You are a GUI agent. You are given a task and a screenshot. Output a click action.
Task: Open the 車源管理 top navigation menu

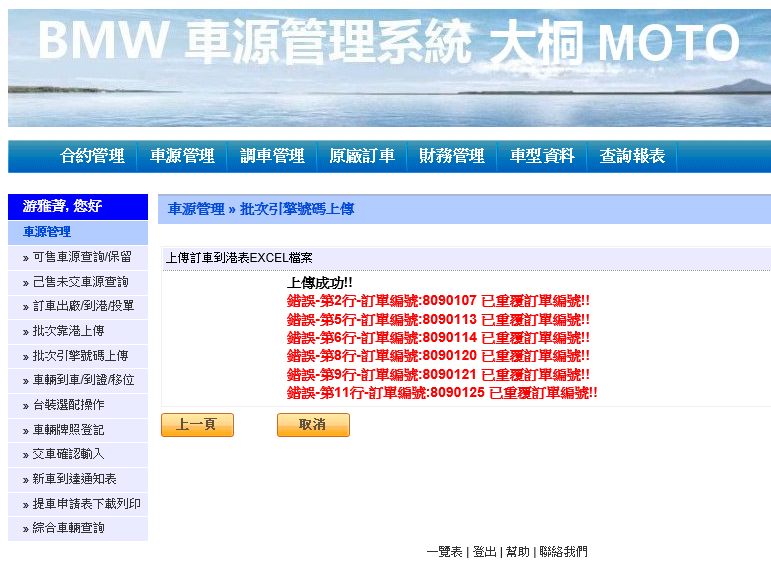pos(182,156)
